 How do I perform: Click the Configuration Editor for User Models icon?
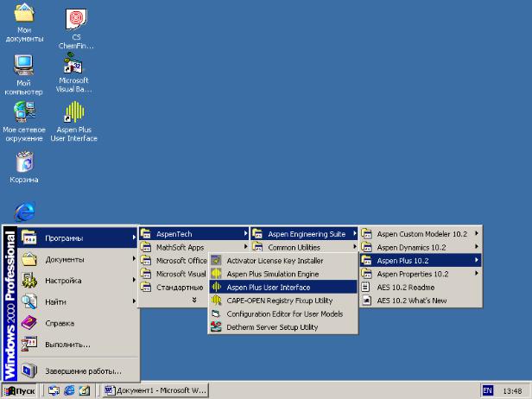pyautogui.click(x=216, y=313)
